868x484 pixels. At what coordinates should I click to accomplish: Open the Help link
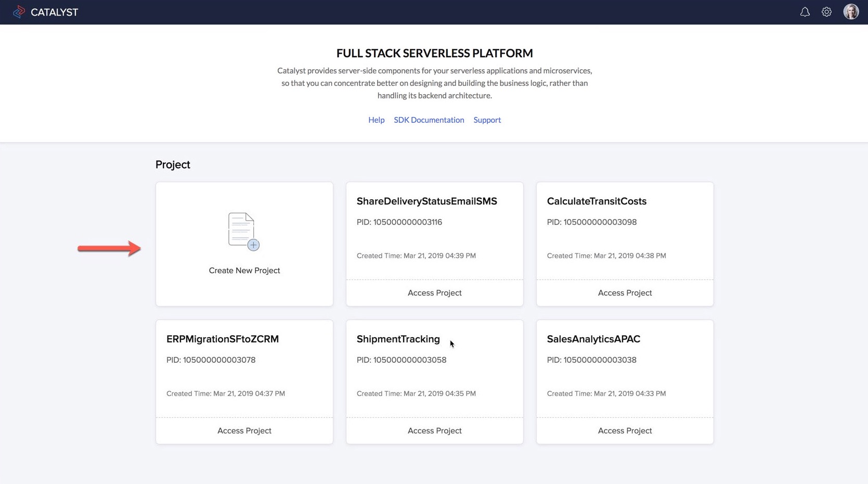(x=376, y=120)
